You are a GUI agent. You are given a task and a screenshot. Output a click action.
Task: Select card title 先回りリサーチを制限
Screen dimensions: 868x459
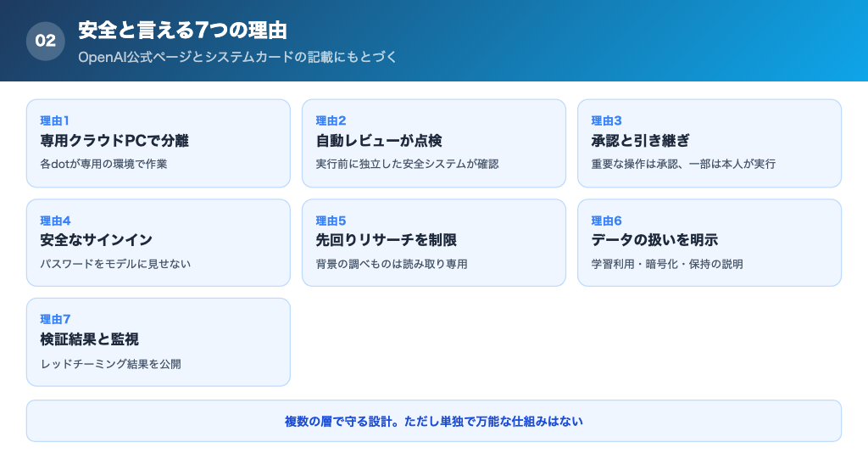click(386, 240)
